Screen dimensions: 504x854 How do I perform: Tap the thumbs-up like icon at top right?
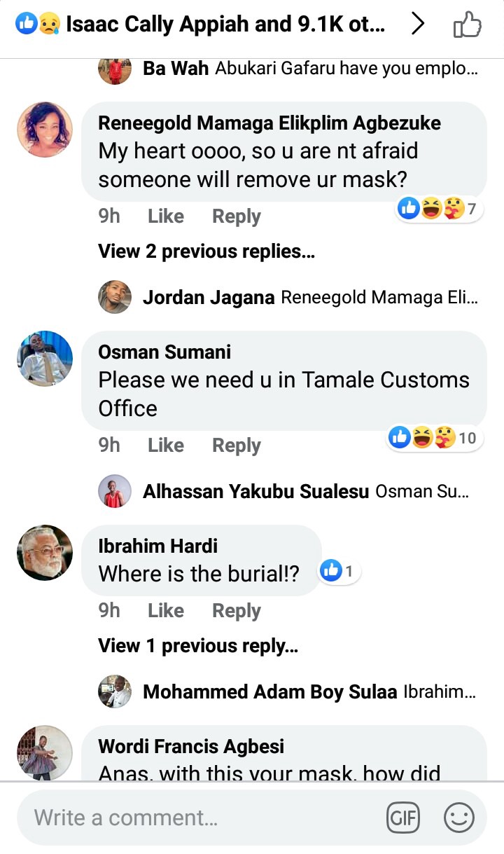(468, 26)
